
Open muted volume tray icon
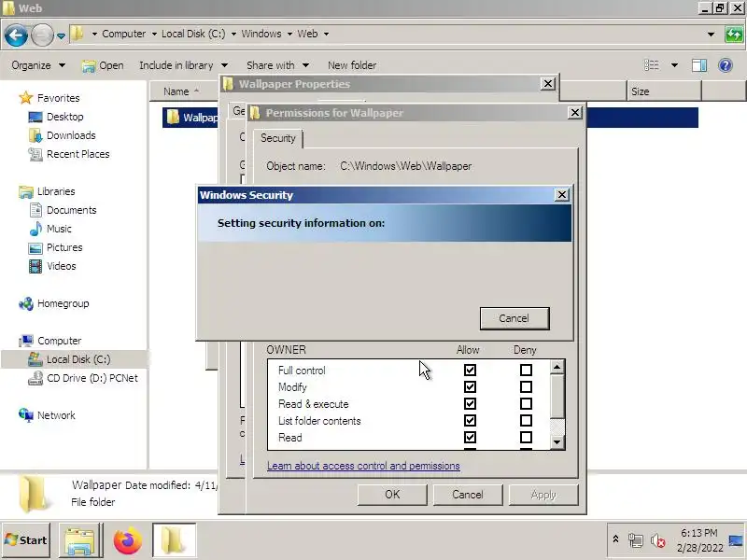tap(658, 540)
